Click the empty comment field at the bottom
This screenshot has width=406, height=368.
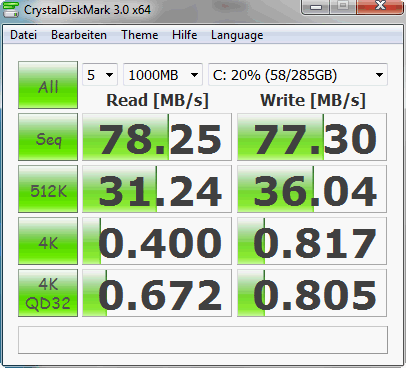pyautogui.click(x=203, y=340)
